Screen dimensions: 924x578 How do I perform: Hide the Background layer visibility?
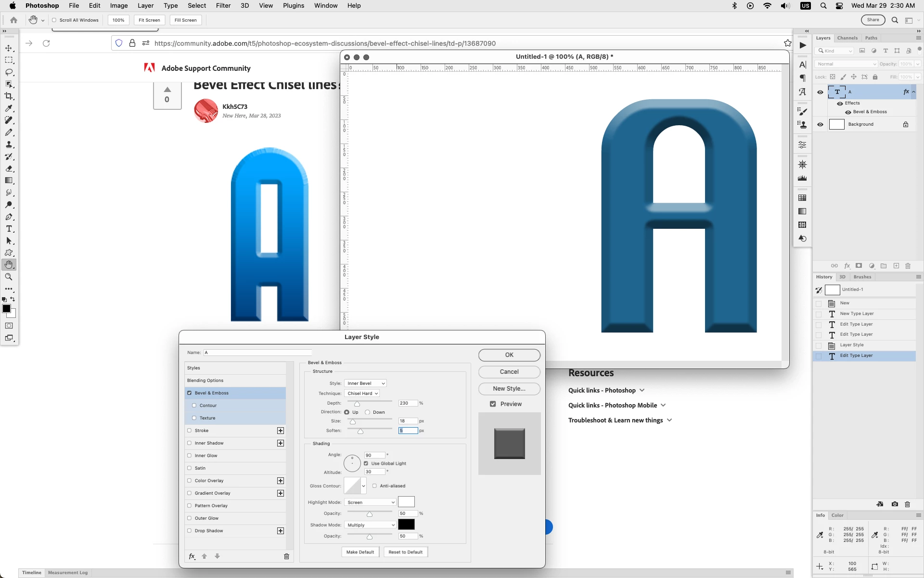click(x=820, y=124)
